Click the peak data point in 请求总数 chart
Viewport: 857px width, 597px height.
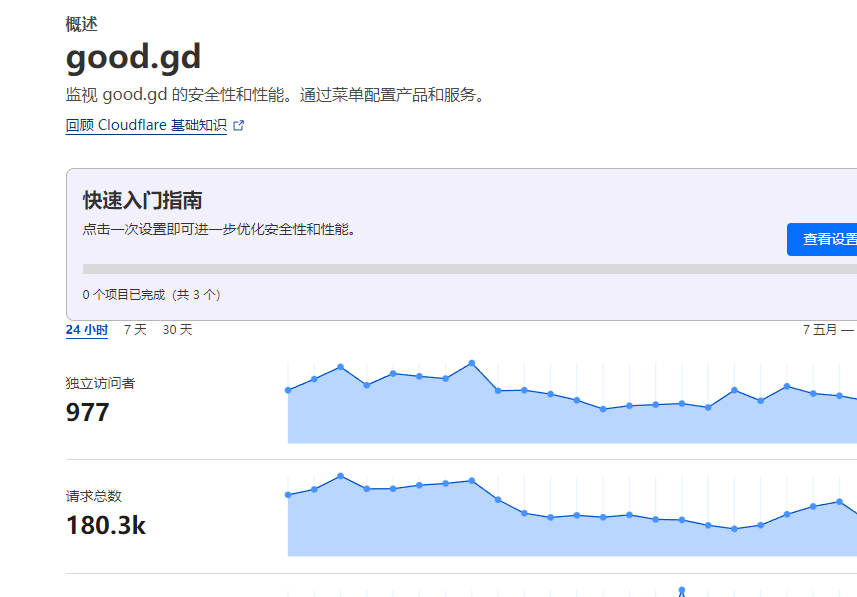(x=341, y=476)
